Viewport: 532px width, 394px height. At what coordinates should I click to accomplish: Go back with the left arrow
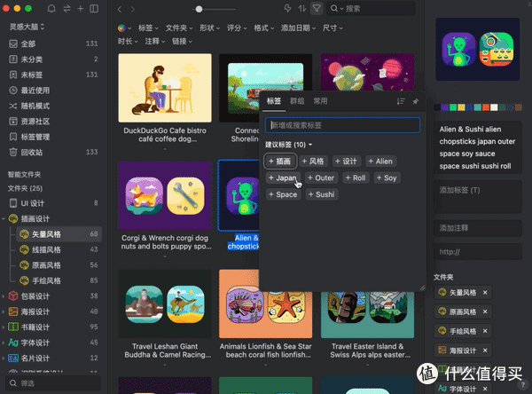121,9
